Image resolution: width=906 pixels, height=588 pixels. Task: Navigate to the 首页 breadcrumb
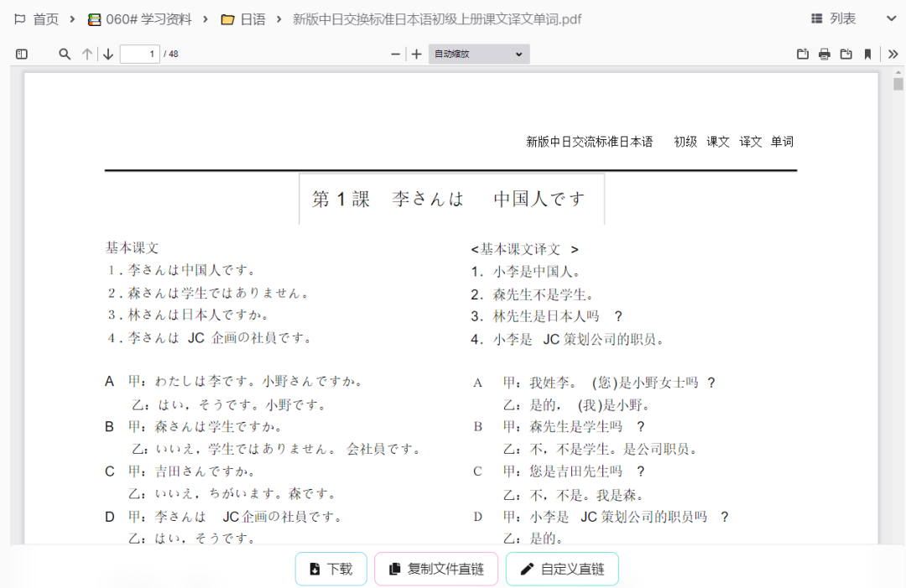pos(40,18)
